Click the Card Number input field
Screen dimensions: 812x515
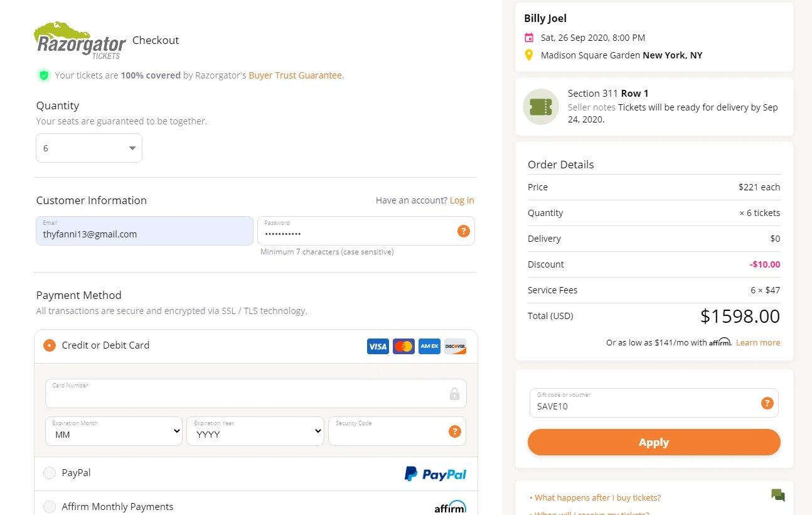tap(256, 394)
